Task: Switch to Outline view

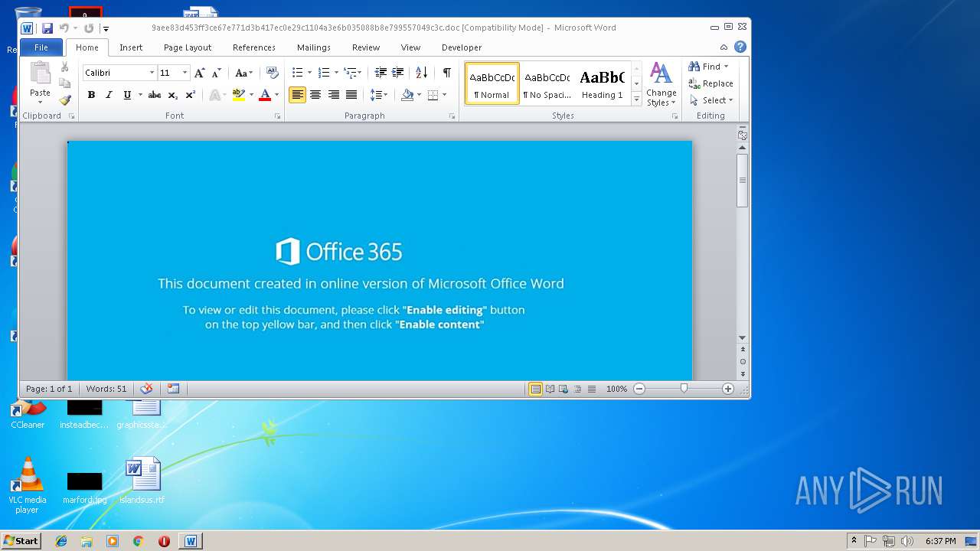Action: [577, 389]
